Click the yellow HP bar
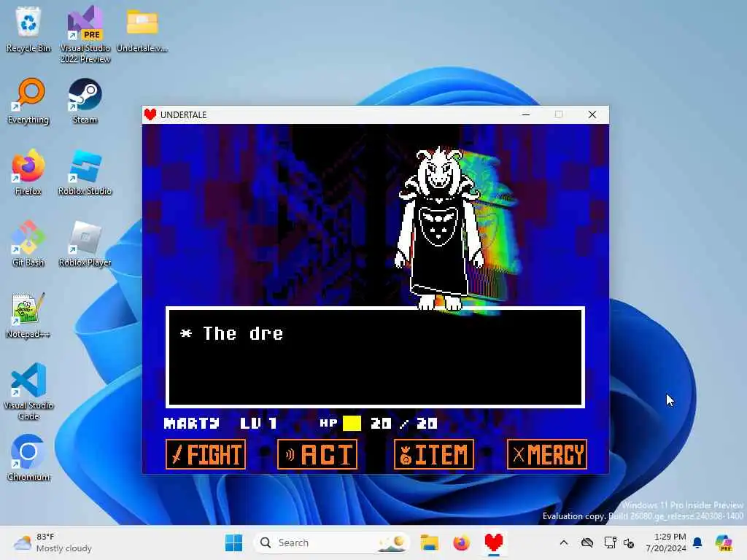The width and height of the screenshot is (747, 560). coord(352,424)
